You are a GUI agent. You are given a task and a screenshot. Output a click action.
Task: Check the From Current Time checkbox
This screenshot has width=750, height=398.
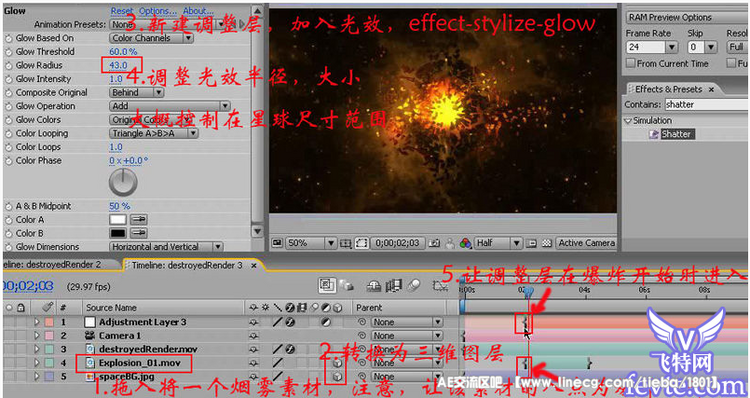click(x=631, y=63)
